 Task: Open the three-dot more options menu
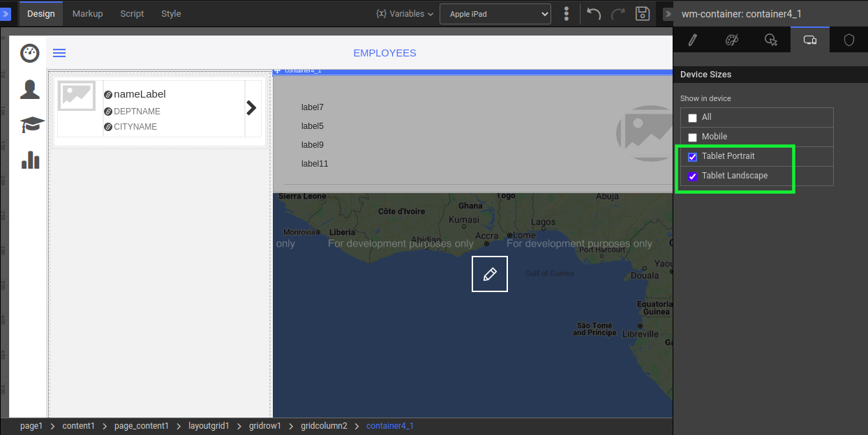(567, 14)
